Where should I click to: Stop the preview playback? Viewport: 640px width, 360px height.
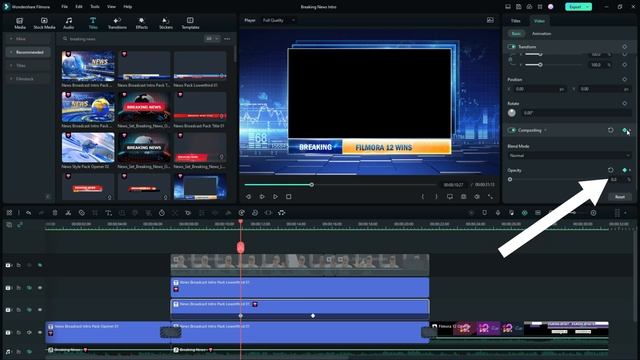(x=289, y=197)
